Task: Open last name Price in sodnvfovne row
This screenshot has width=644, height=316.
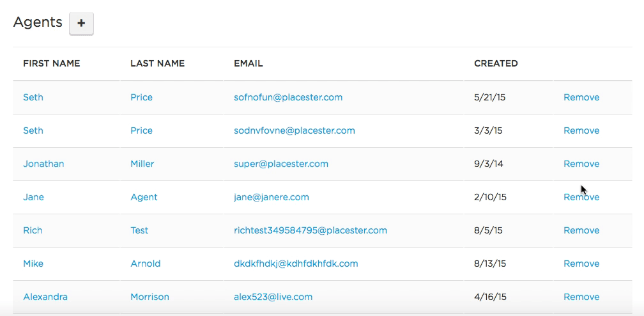Action: (x=141, y=131)
